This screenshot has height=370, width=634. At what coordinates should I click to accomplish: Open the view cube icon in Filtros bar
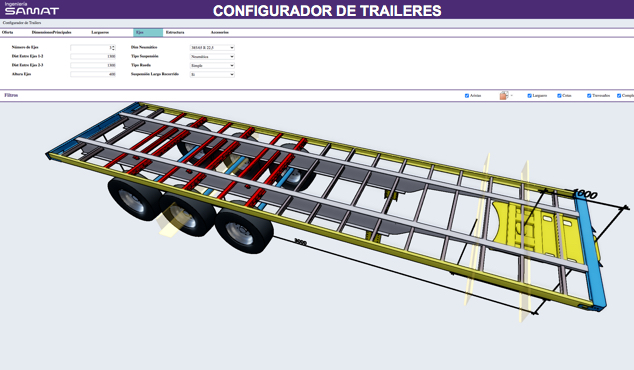[x=503, y=95]
